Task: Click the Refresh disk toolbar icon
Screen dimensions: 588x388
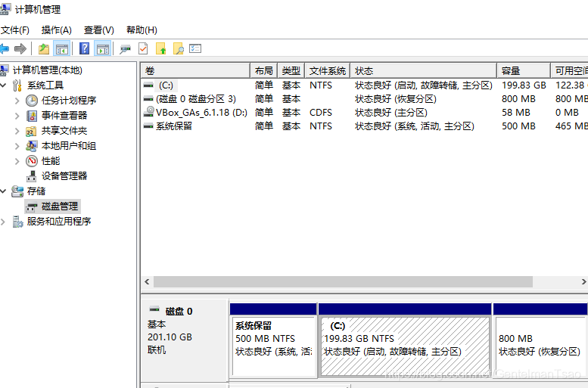Action: coord(126,49)
